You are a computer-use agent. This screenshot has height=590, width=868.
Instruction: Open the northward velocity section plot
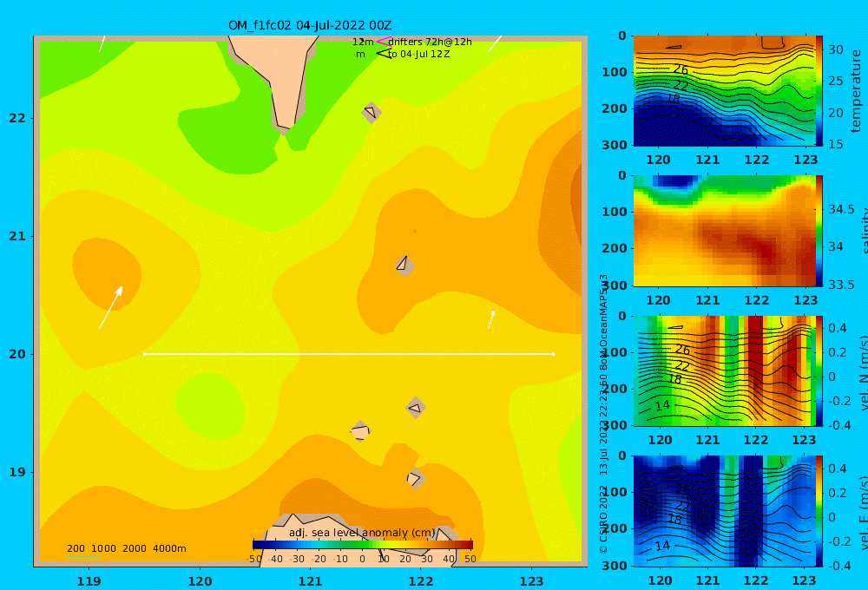[x=724, y=370]
